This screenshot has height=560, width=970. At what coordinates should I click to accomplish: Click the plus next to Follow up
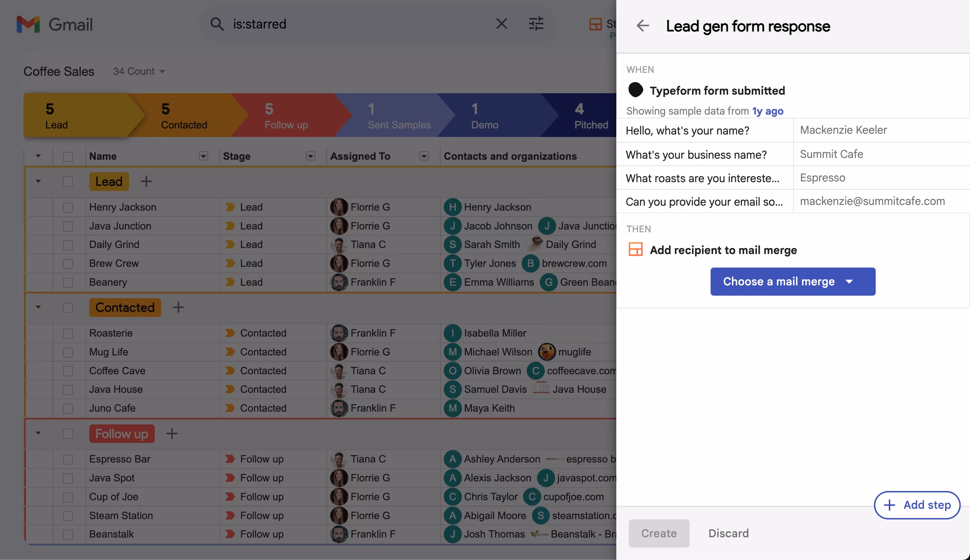tap(172, 433)
